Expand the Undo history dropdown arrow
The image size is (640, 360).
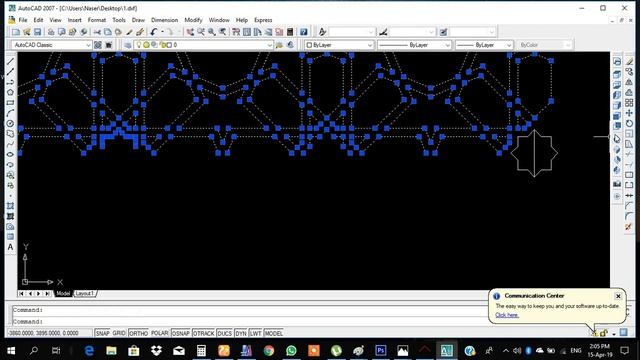[x=162, y=32]
